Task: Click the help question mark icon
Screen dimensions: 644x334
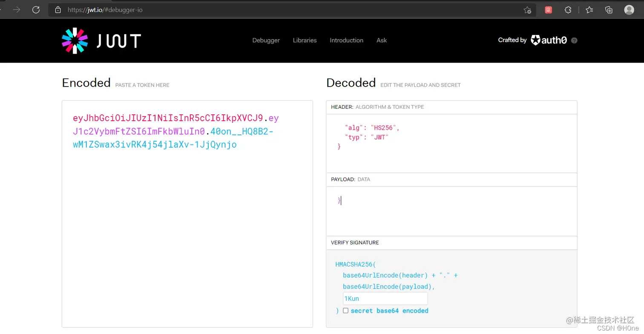Action: [574, 41]
